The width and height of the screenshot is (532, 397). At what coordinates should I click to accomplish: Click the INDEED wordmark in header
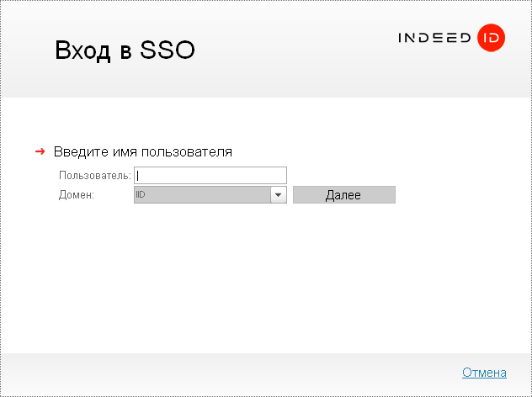click(x=434, y=38)
